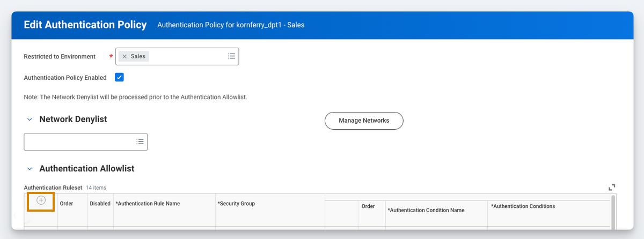Click the Authentication Rule Name column header

click(x=148, y=204)
